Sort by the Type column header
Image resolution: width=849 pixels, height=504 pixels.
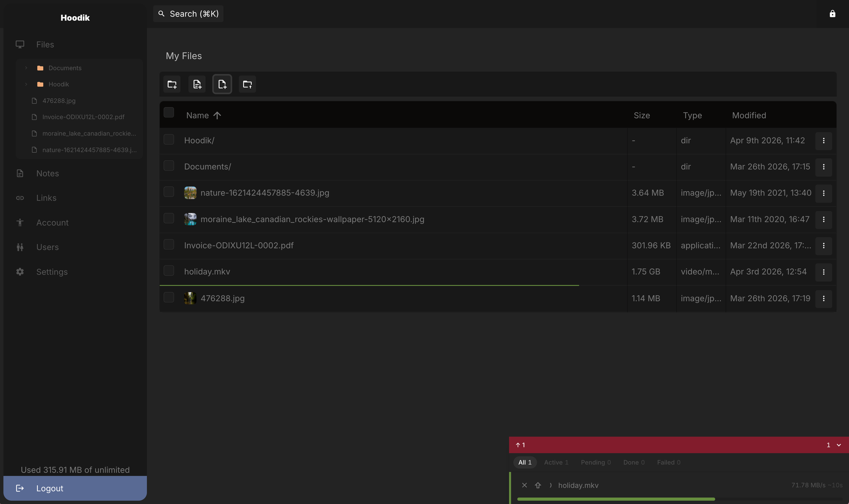(692, 115)
